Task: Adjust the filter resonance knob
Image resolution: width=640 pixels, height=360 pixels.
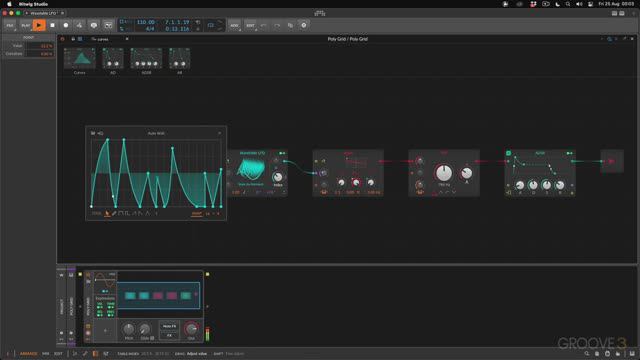Action: [467, 173]
